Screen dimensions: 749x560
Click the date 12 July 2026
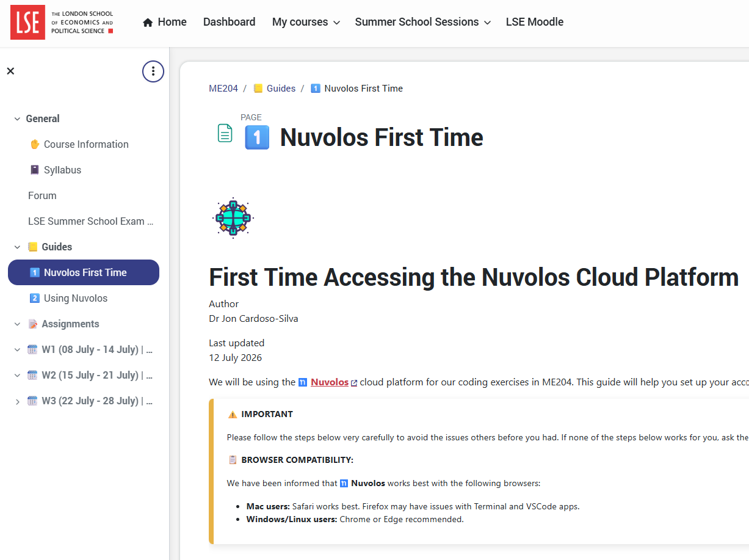pyautogui.click(x=235, y=358)
